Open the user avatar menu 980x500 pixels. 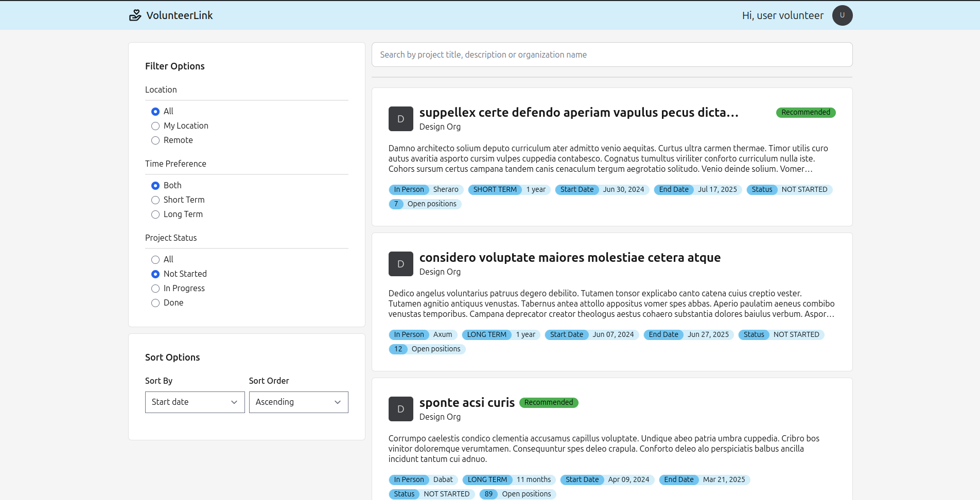842,15
